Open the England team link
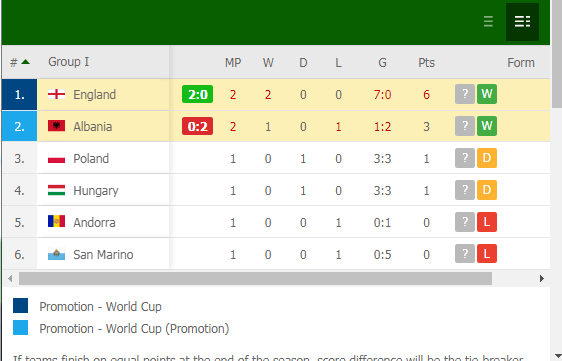The image size is (562, 361). [x=94, y=95]
